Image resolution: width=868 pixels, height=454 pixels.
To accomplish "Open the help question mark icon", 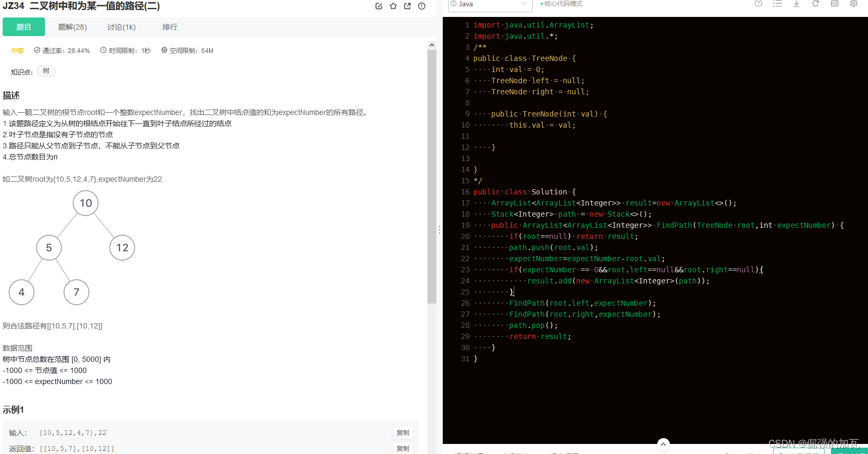I will 758,4.
